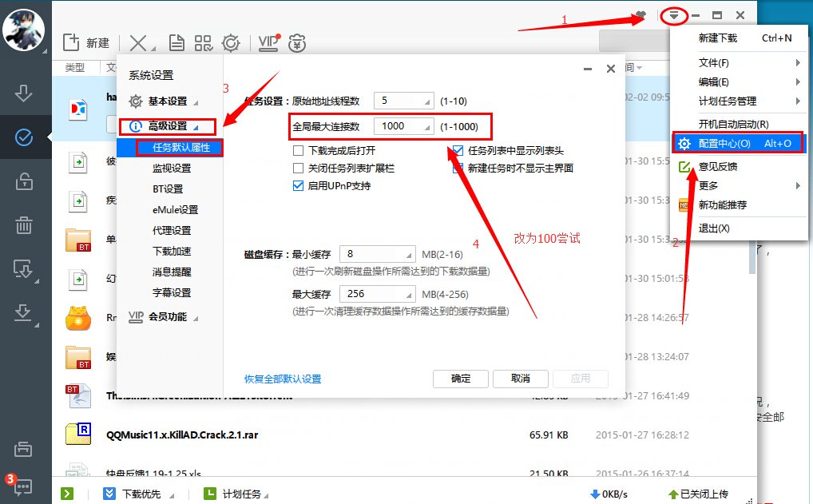
Task: Select the completed downloads checkmark in the sidebar
Action: [x=25, y=137]
